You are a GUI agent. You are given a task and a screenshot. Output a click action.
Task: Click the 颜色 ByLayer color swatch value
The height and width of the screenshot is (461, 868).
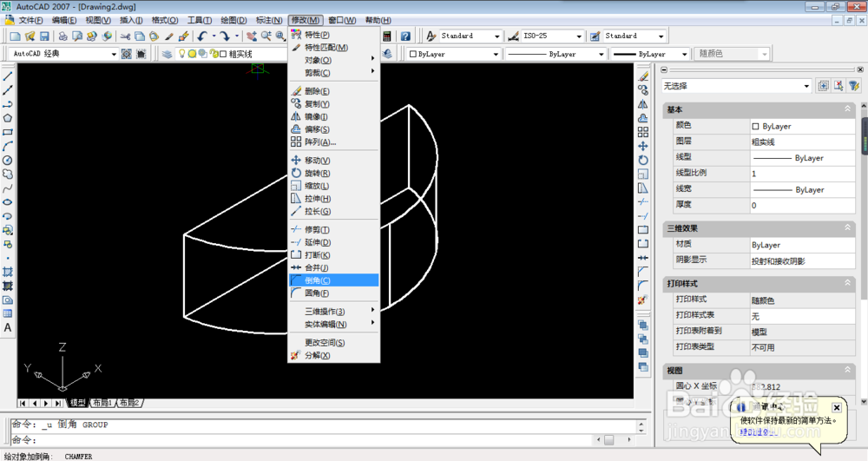click(x=802, y=126)
